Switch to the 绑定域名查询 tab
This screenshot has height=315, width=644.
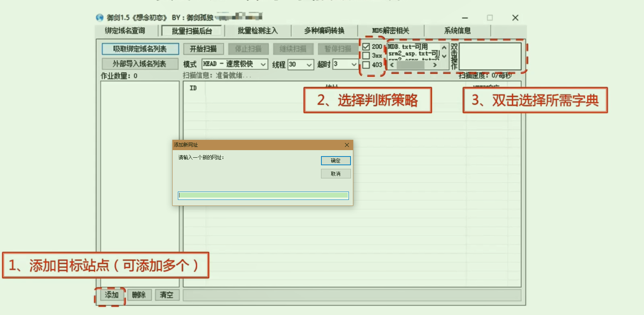[x=125, y=31]
